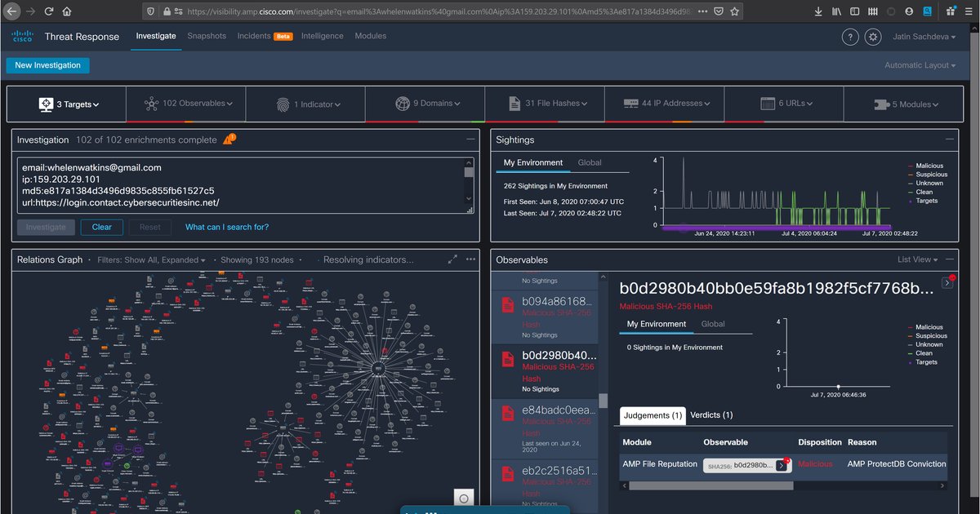The width and height of the screenshot is (980, 514).
Task: Open the Incidents Beta tab
Action: click(x=265, y=36)
